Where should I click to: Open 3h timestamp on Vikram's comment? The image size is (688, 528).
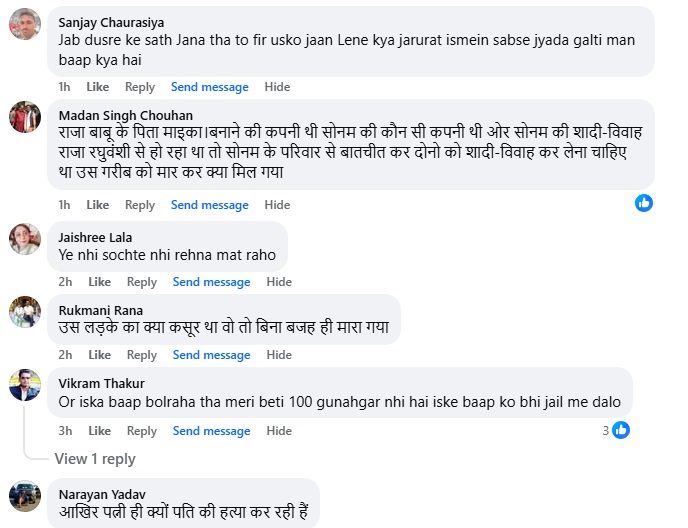pyautogui.click(x=65, y=431)
